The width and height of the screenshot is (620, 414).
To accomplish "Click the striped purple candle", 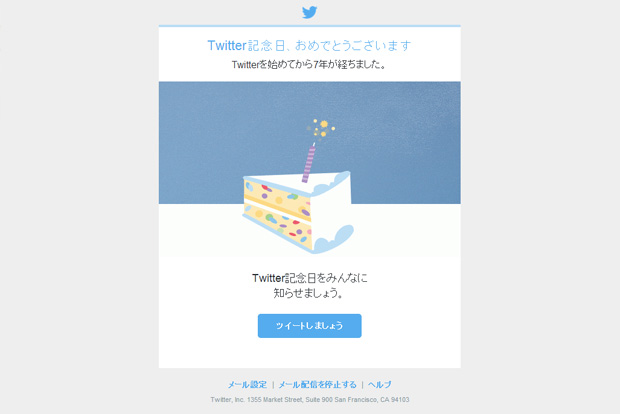I will [x=308, y=163].
